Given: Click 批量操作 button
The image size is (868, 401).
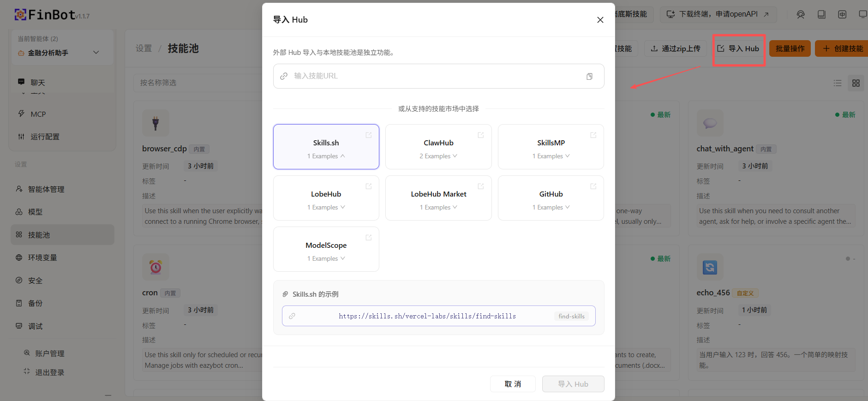Looking at the screenshot, I should [790, 48].
